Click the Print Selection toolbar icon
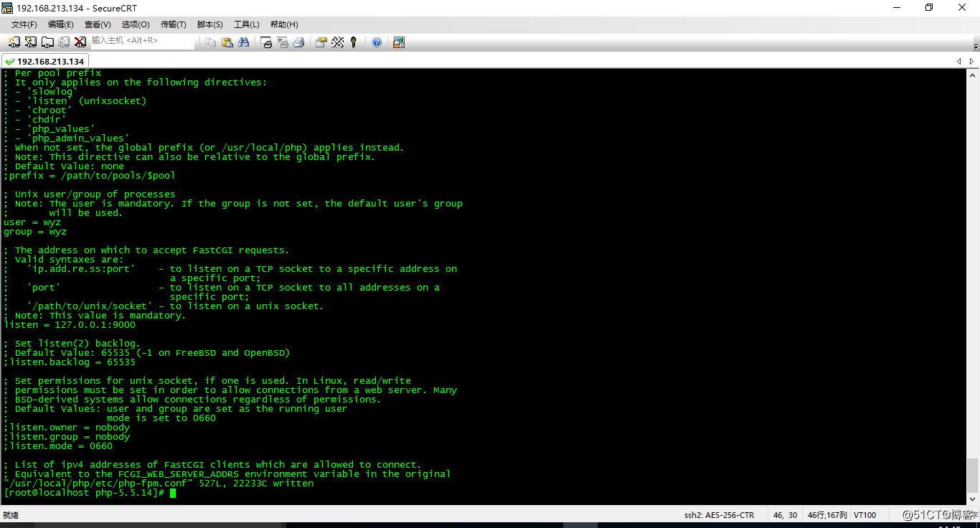980x528 pixels. [283, 42]
